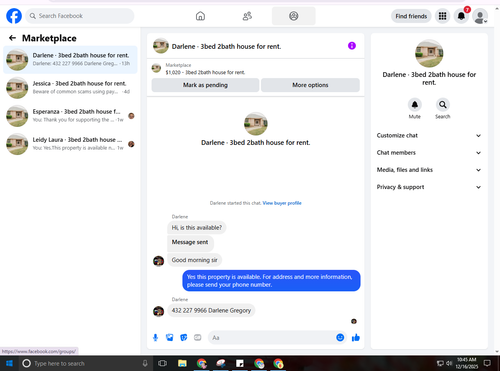Attach a photo using the image icon
Screen dimensions: 500x371
170,338
